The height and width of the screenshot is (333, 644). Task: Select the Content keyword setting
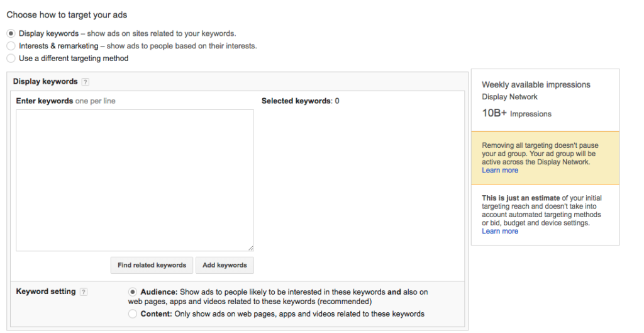coord(132,313)
